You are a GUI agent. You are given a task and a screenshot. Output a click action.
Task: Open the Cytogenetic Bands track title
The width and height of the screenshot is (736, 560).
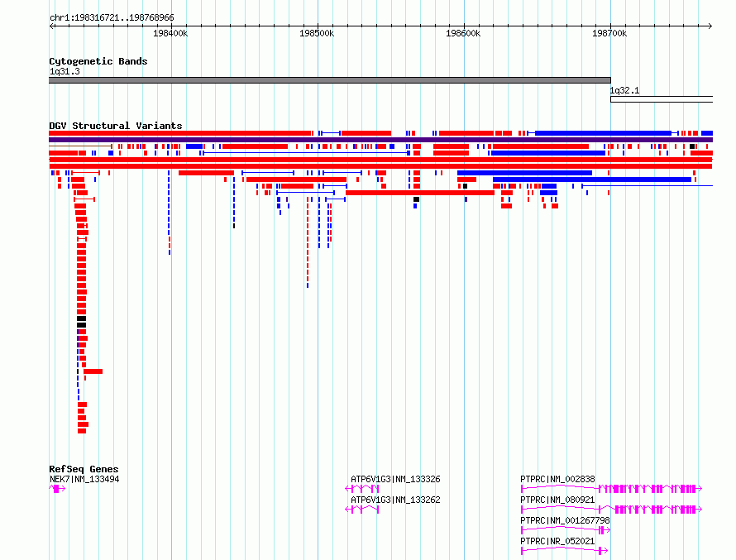[x=98, y=61]
